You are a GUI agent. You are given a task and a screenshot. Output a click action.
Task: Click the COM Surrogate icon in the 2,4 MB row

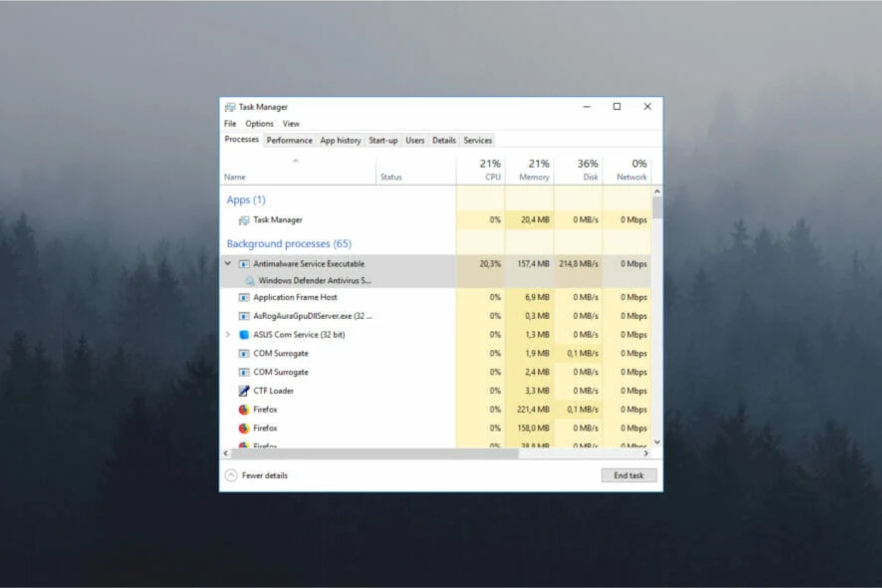244,373
